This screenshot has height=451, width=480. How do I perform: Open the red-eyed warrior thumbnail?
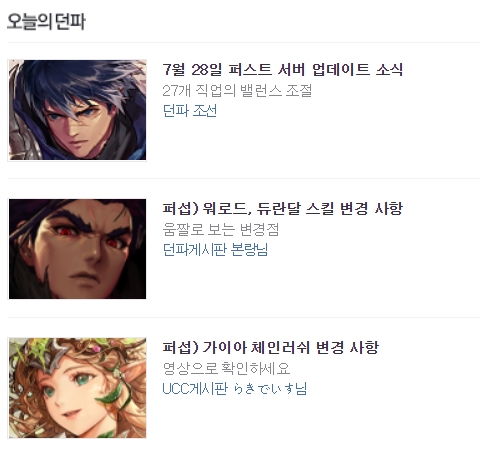[77, 249]
